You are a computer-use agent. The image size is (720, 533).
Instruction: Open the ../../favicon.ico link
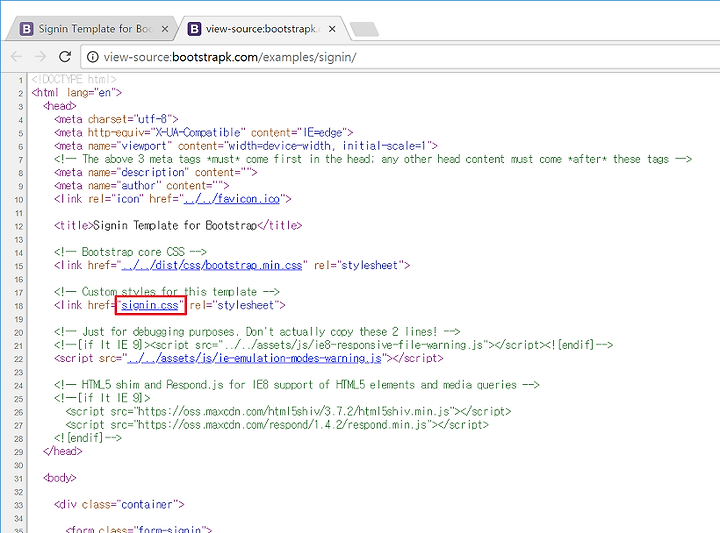(231, 199)
